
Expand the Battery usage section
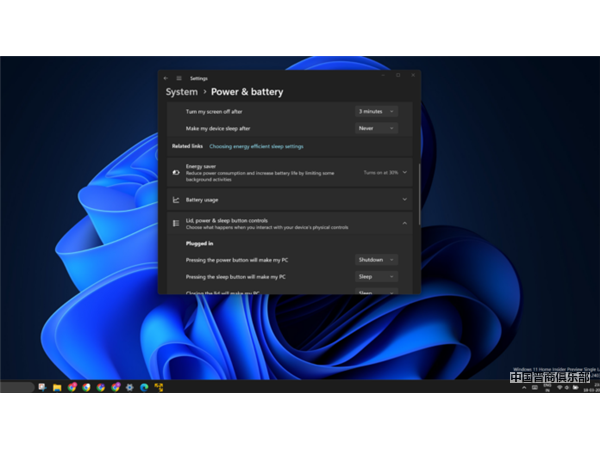point(404,199)
